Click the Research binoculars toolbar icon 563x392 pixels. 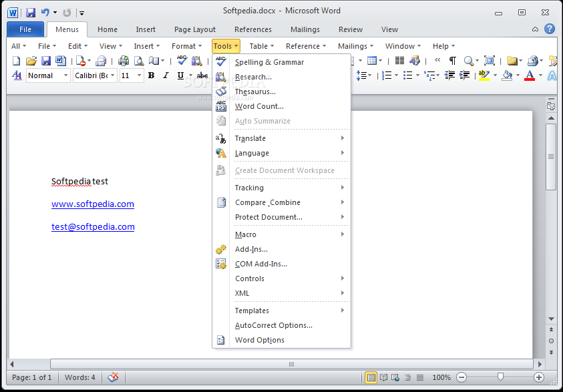pyautogui.click(x=197, y=61)
